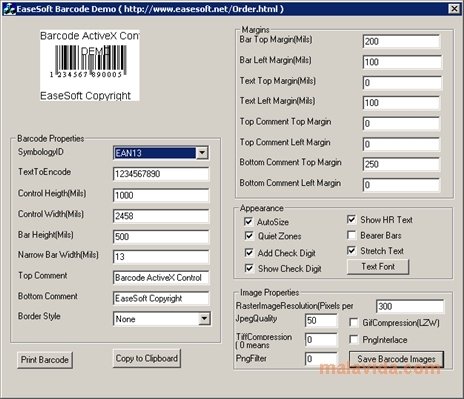Click the Bar Left Margin field

point(402,62)
